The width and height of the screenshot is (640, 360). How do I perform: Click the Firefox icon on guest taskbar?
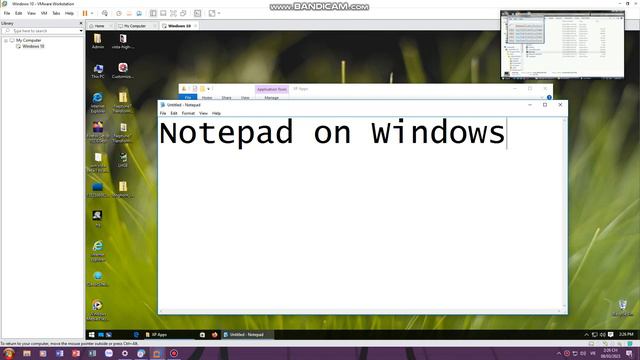[x=214, y=335]
